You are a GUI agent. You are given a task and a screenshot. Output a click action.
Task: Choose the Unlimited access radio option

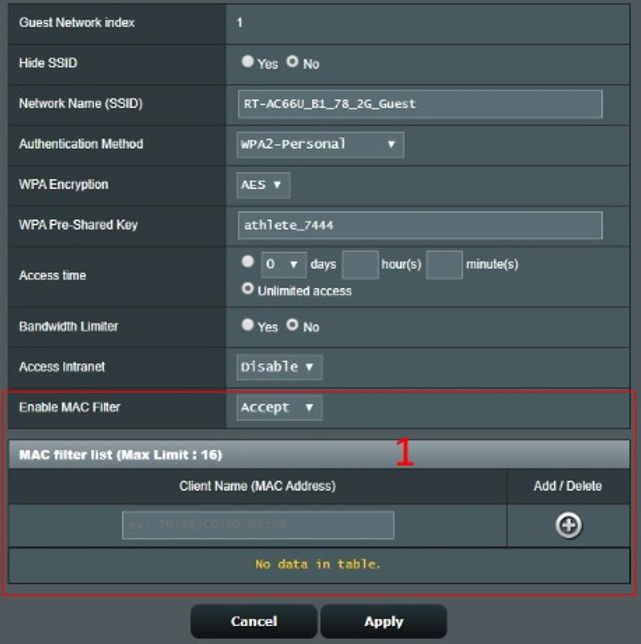click(x=248, y=290)
